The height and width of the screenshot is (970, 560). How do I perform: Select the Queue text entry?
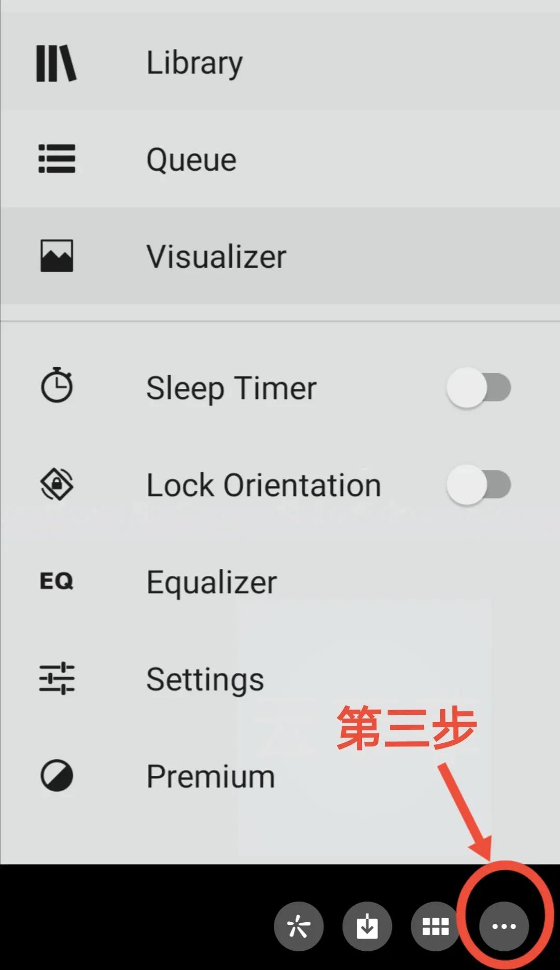(191, 159)
